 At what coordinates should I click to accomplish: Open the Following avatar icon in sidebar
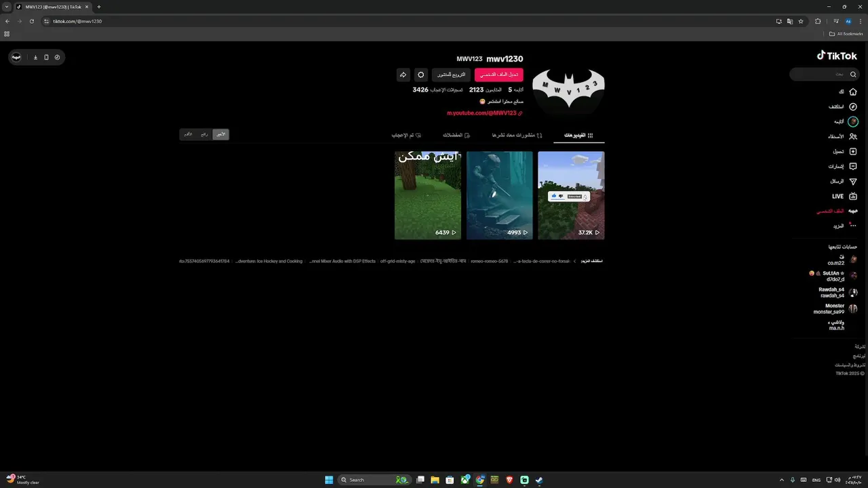853,121
